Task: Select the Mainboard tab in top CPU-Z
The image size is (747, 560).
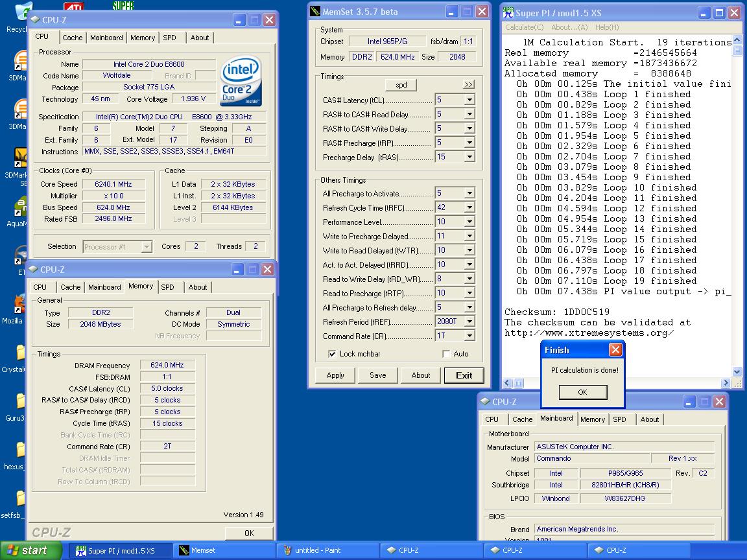Action: tap(106, 38)
